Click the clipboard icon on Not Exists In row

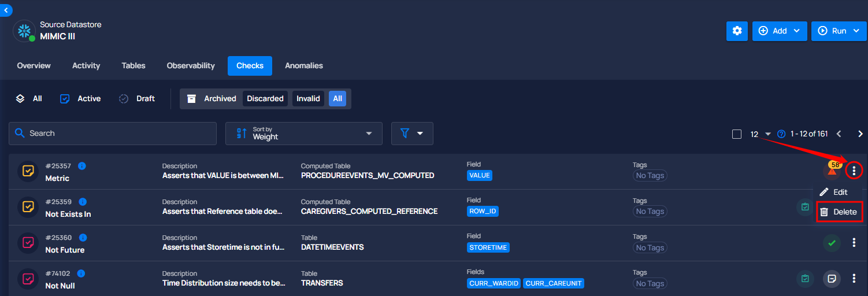coord(804,207)
